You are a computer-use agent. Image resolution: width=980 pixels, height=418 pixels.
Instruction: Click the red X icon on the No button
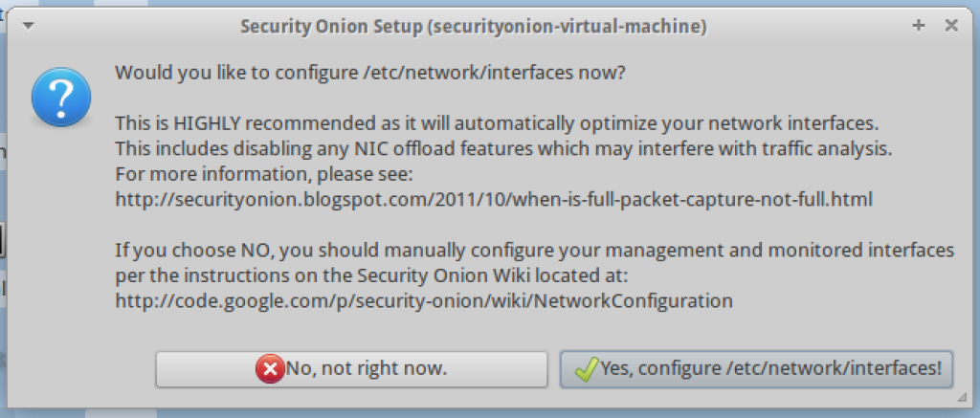[x=270, y=368]
